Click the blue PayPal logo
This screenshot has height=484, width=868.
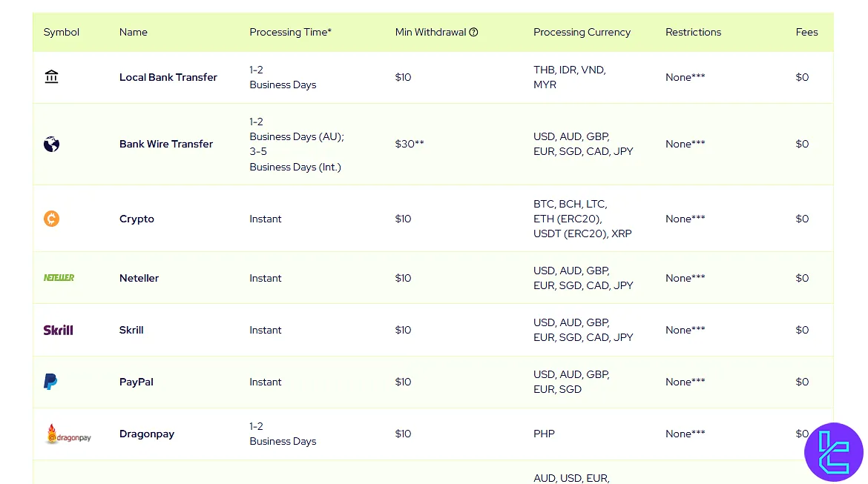tap(50, 382)
